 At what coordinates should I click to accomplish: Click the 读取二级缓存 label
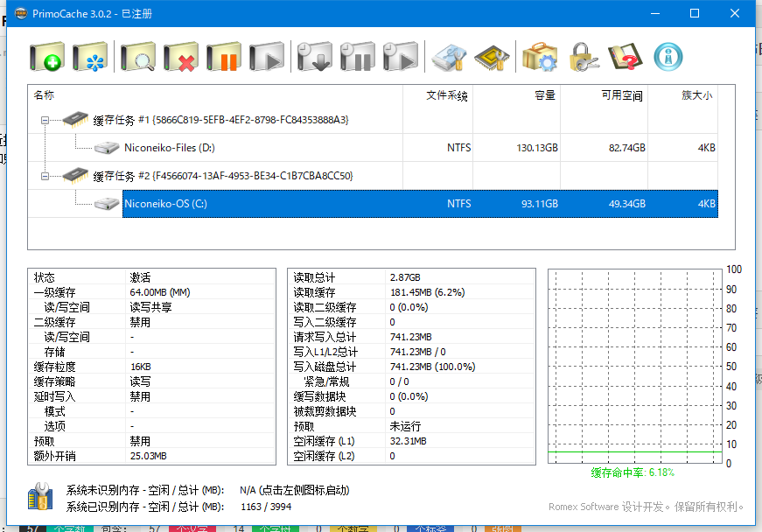click(x=325, y=307)
